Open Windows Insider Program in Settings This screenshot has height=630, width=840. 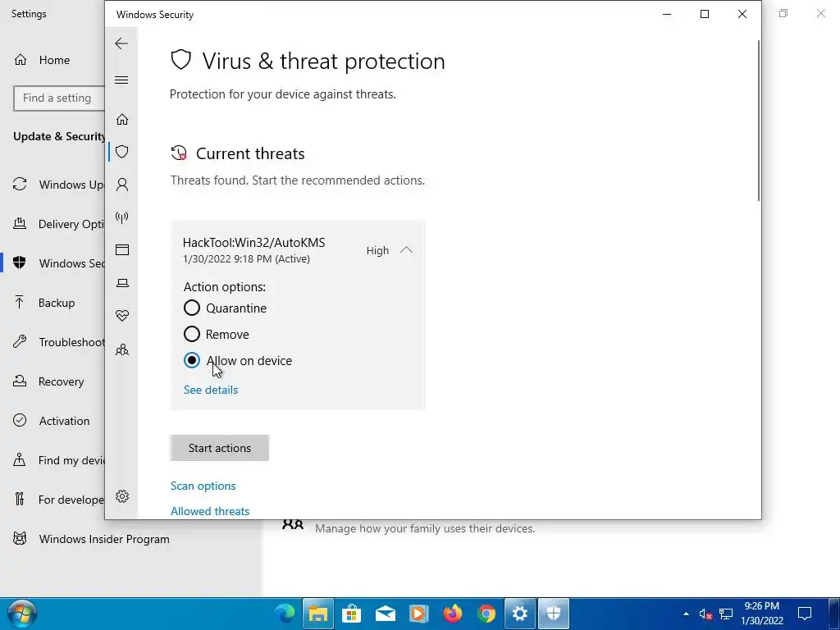(x=104, y=539)
